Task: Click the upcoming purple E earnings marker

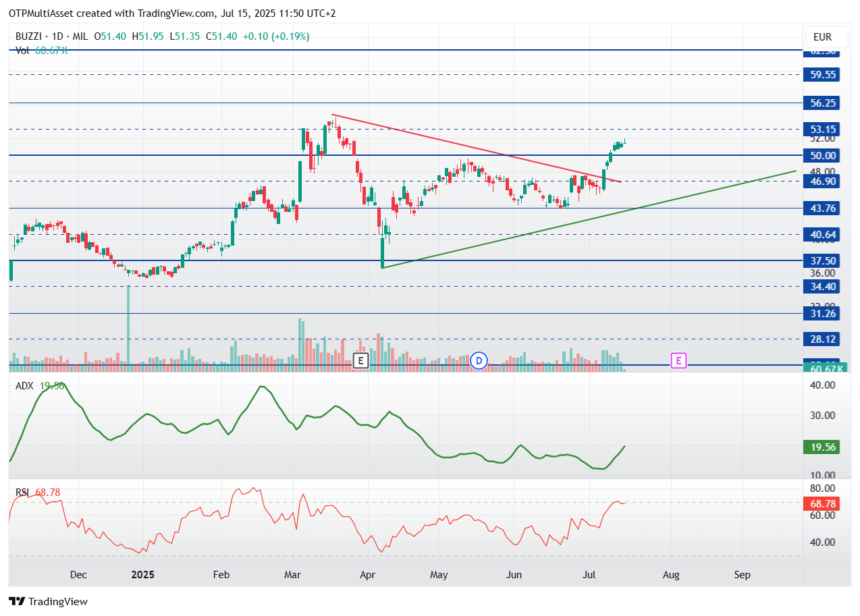Action: [678, 360]
